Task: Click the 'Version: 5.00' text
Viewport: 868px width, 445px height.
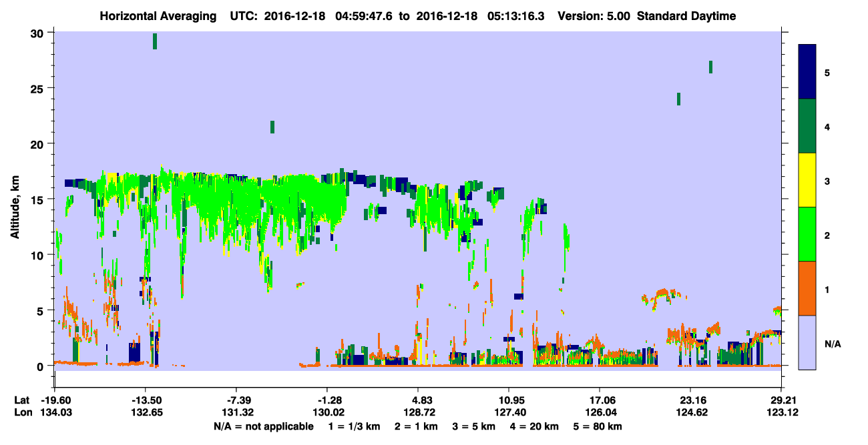Action: point(596,16)
